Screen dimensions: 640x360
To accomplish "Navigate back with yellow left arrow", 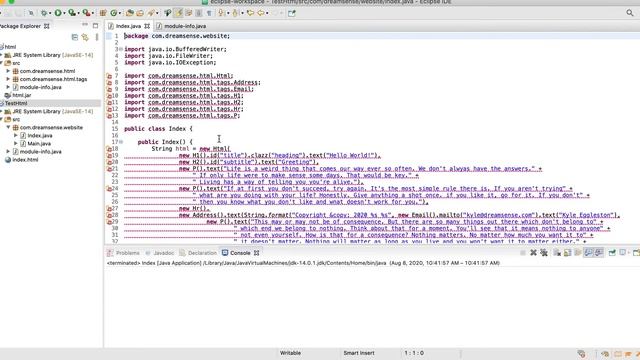I will [260, 13].
